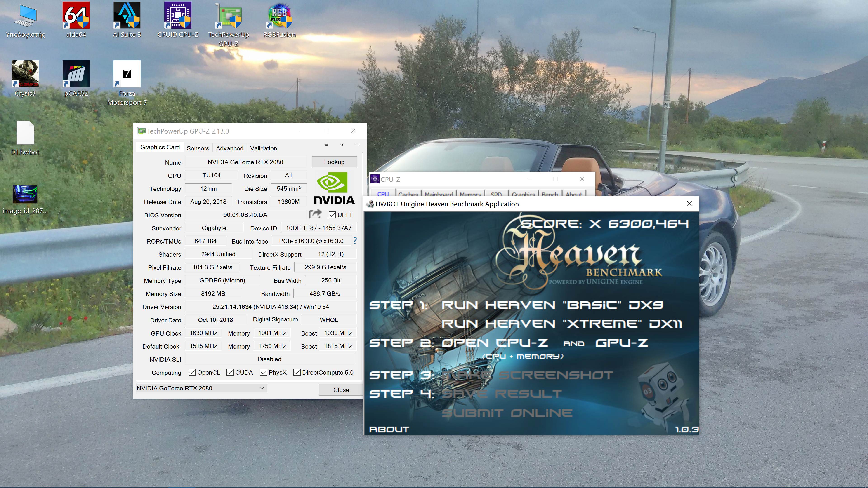
Task: Select the SPD tab in CPU-Z
Action: click(496, 194)
